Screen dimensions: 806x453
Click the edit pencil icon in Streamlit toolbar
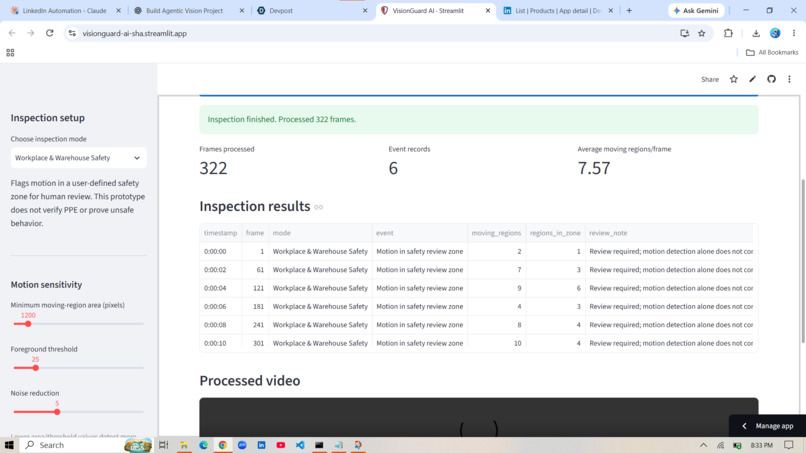click(753, 79)
